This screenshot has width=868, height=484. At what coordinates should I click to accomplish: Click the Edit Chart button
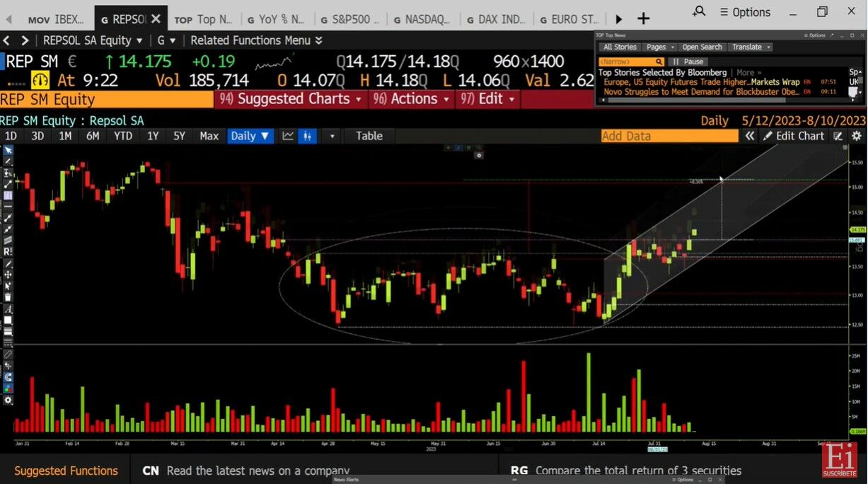(x=794, y=136)
